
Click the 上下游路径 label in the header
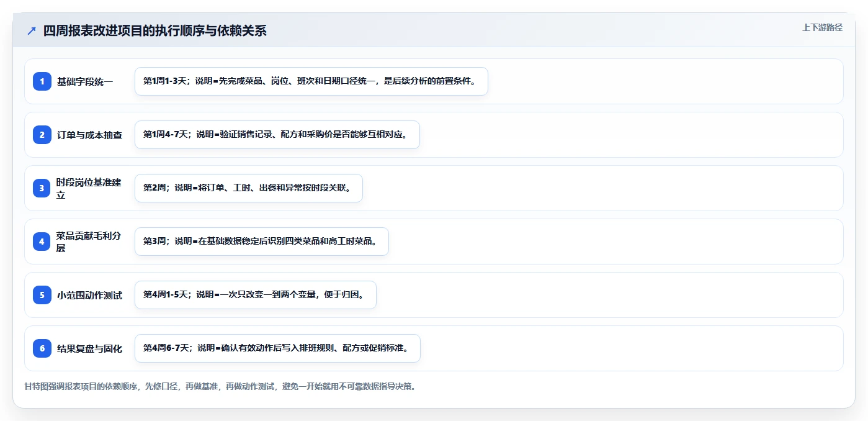coord(822,27)
